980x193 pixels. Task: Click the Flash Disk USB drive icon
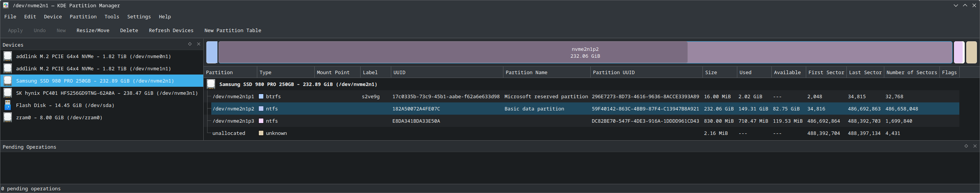click(8, 105)
